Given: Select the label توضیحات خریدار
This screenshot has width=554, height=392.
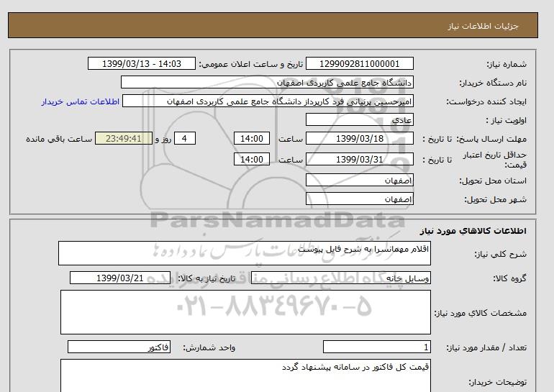Looking at the screenshot, I should 497,382.
